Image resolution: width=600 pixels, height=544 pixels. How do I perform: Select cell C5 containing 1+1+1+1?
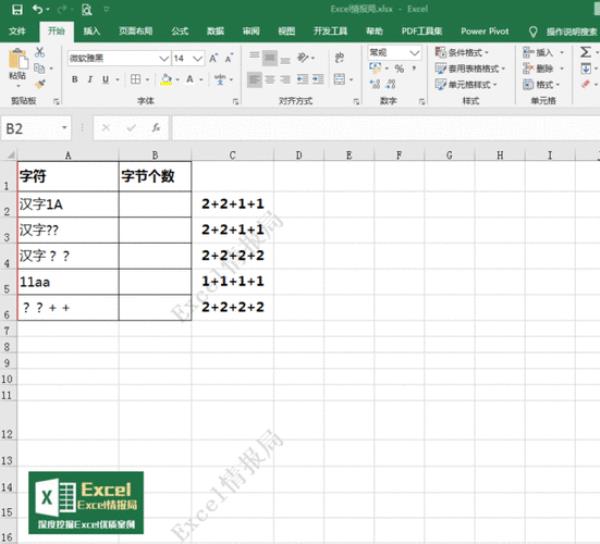232,282
